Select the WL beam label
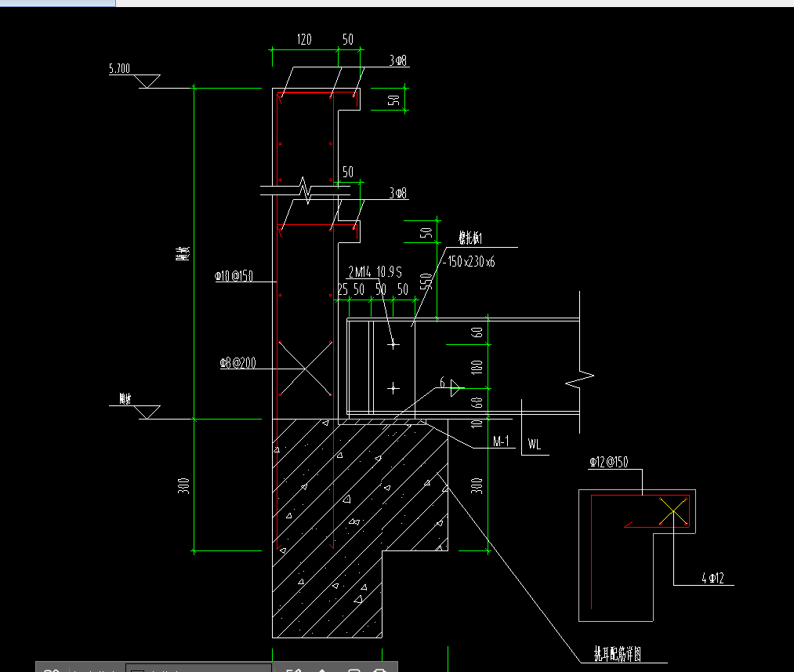 click(x=535, y=444)
